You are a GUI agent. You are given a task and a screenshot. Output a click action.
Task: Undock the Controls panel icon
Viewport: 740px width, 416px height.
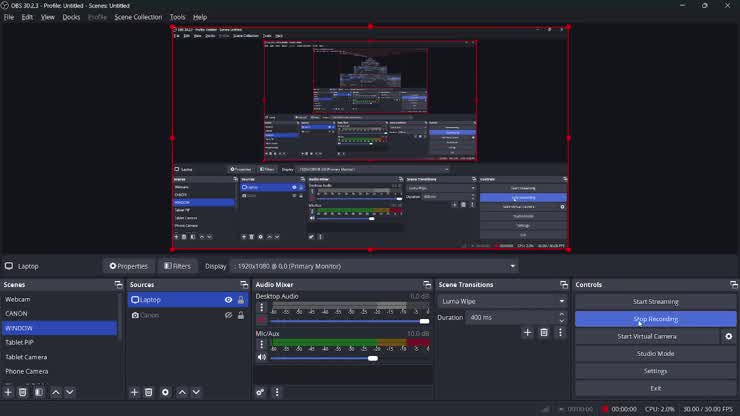click(x=733, y=285)
